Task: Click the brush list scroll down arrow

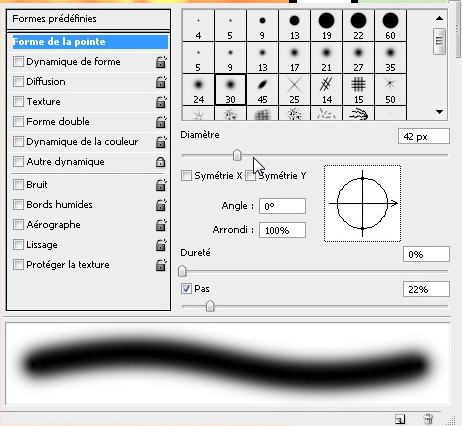Action: (x=440, y=112)
